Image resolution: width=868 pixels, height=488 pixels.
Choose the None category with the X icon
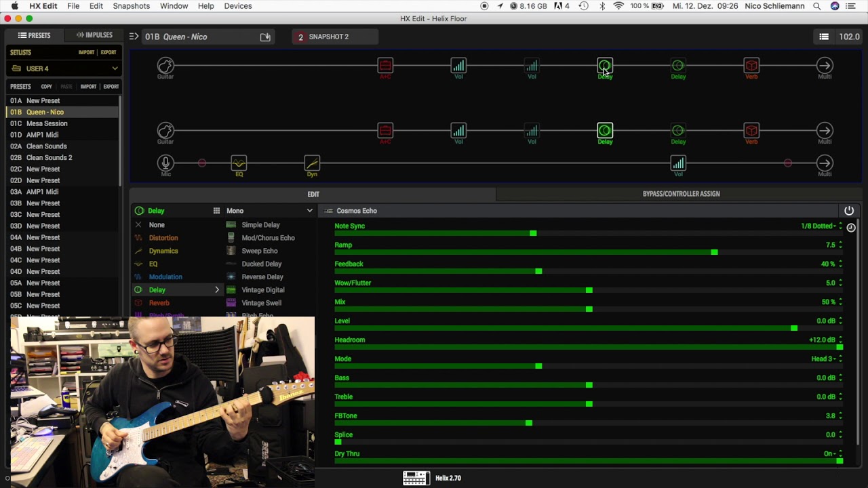point(157,225)
